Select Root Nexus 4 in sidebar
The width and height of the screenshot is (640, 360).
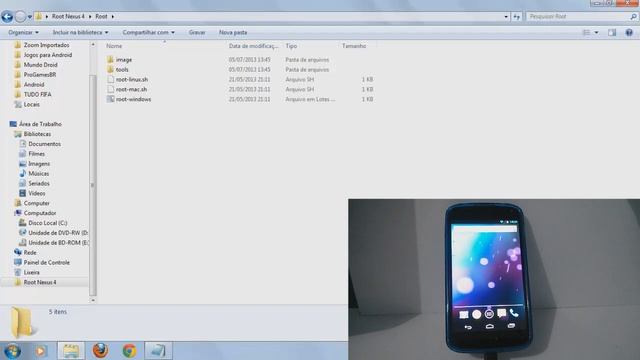tap(40, 282)
